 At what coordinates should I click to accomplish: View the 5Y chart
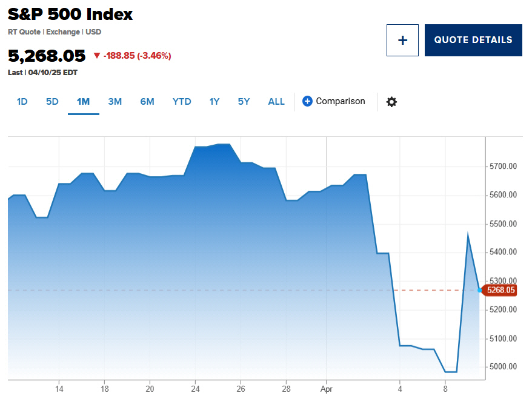tap(244, 102)
